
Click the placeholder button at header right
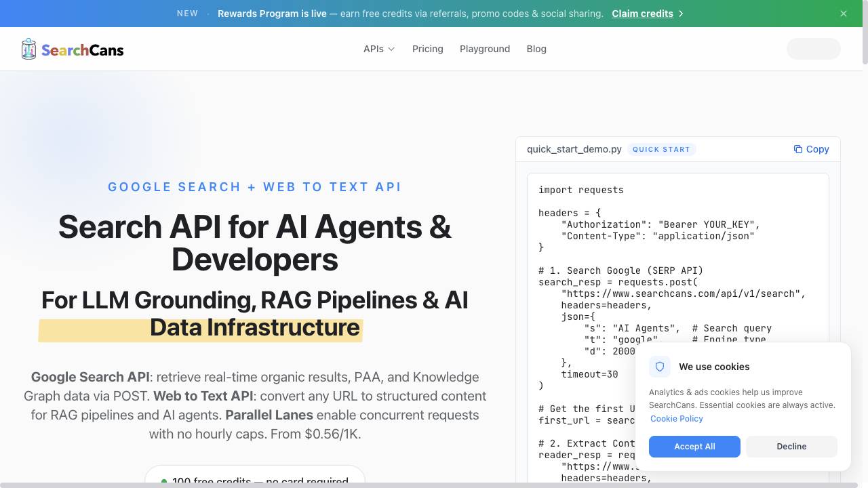(x=814, y=49)
